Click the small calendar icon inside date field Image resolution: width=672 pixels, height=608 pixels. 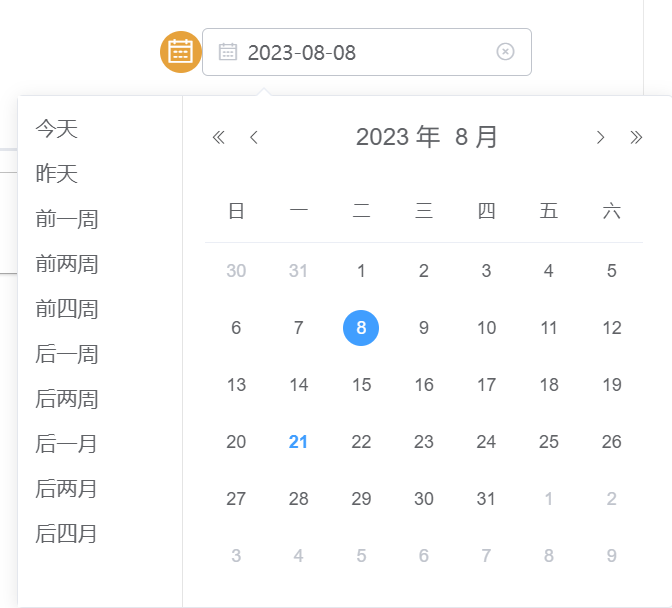(228, 52)
